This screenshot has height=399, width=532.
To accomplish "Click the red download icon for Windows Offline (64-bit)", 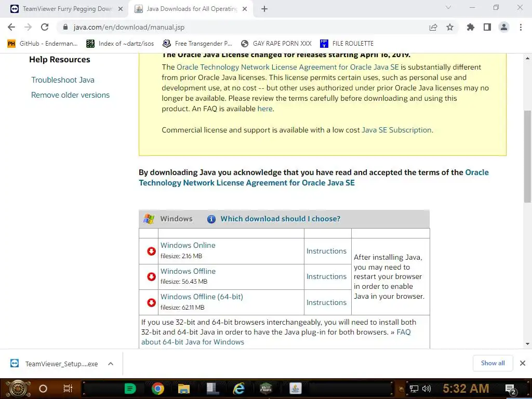I will click(151, 302).
